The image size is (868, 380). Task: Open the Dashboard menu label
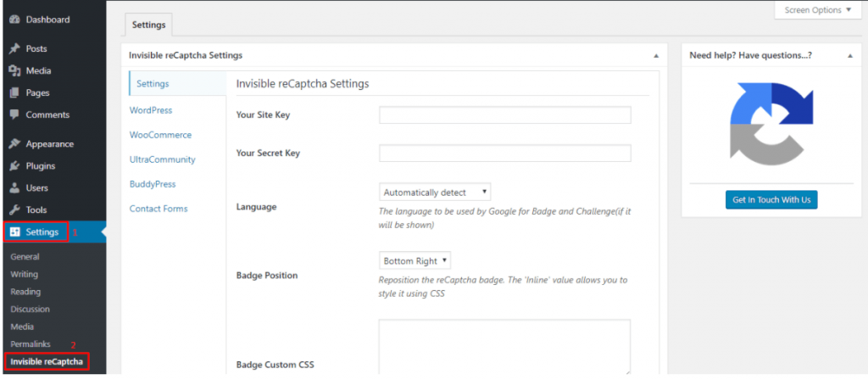click(47, 20)
